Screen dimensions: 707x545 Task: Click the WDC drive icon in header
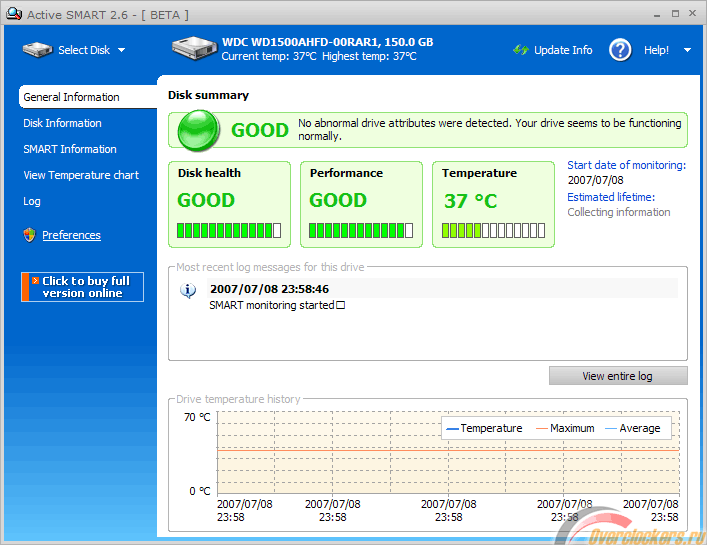[x=194, y=48]
